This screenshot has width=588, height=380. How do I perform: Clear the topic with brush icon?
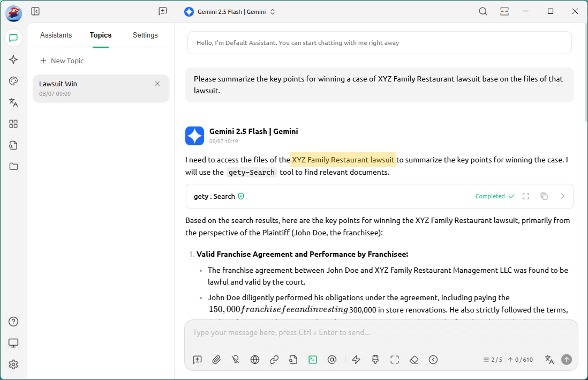click(x=375, y=360)
